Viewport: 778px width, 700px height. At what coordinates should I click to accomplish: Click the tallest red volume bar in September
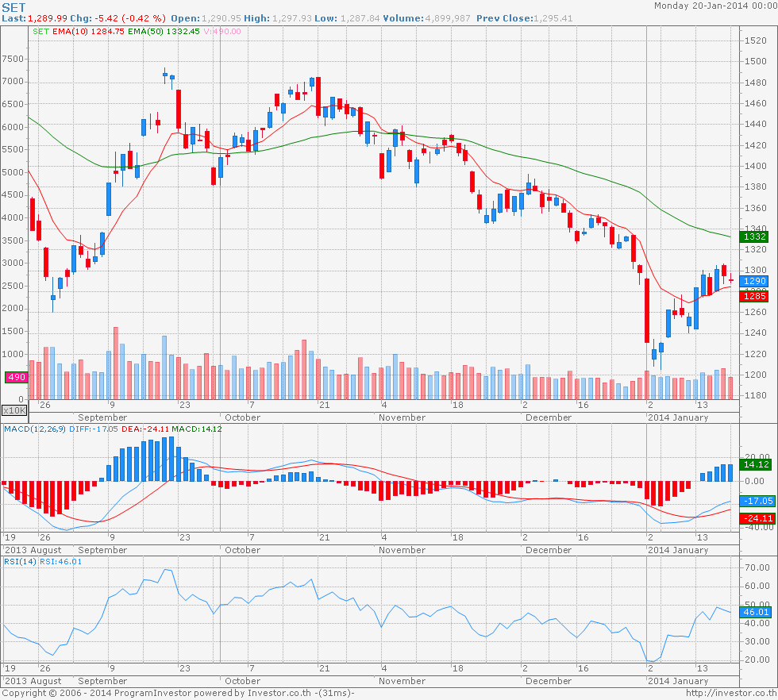(116, 363)
